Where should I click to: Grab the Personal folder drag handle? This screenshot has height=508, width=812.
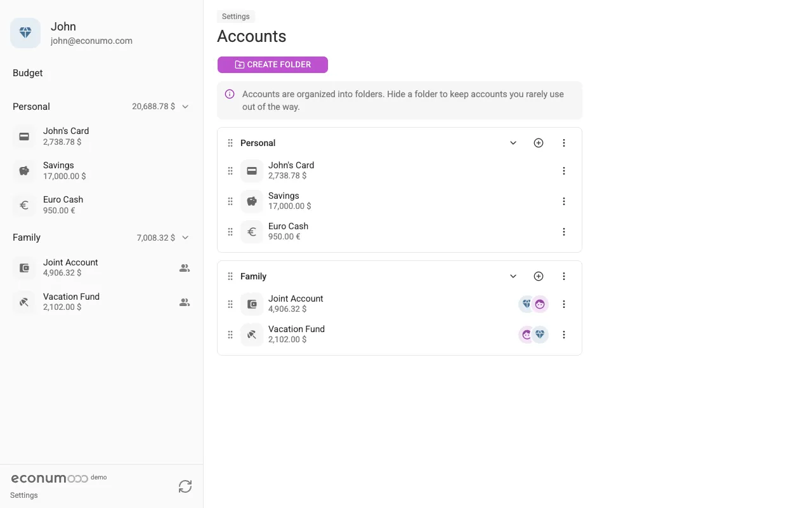[x=230, y=143]
